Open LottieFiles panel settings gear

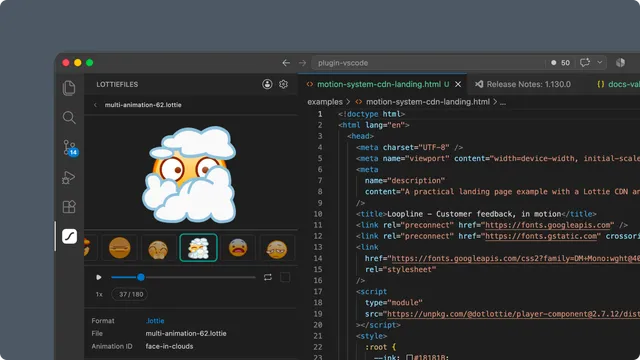pos(283,84)
